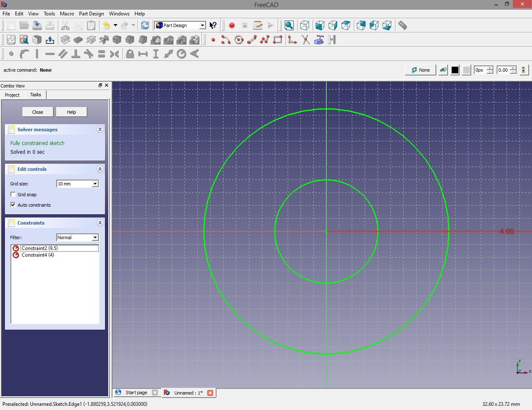
Task: Click the measure distance ruler icon
Action: [x=402, y=25]
